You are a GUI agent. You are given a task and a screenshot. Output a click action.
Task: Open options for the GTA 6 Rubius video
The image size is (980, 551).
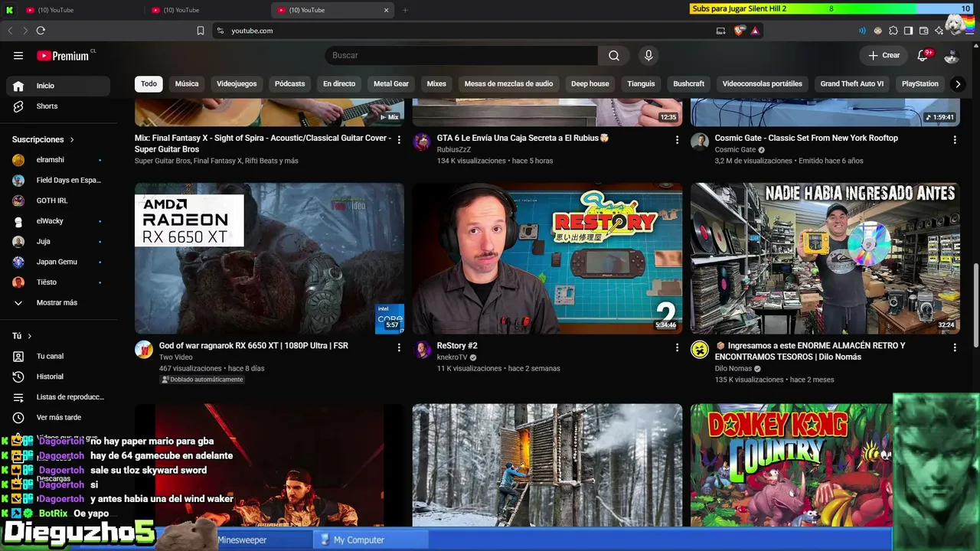[677, 140]
